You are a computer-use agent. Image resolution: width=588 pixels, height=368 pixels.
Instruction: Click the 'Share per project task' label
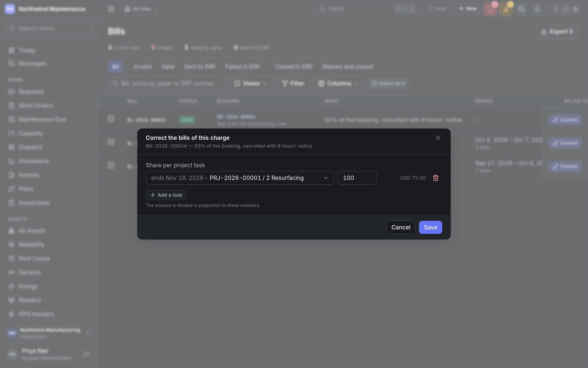coord(175,165)
